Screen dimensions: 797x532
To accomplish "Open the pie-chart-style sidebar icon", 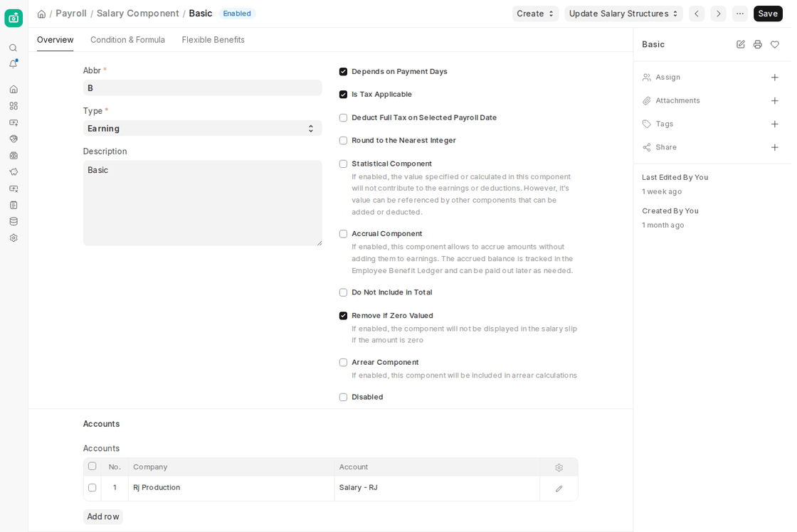I will click(x=14, y=139).
